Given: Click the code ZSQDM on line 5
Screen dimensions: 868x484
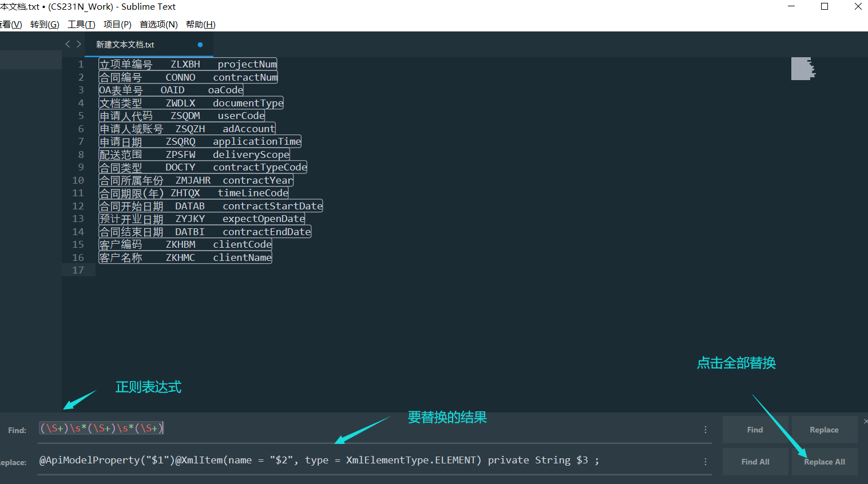Looking at the screenshot, I should 185,116.
